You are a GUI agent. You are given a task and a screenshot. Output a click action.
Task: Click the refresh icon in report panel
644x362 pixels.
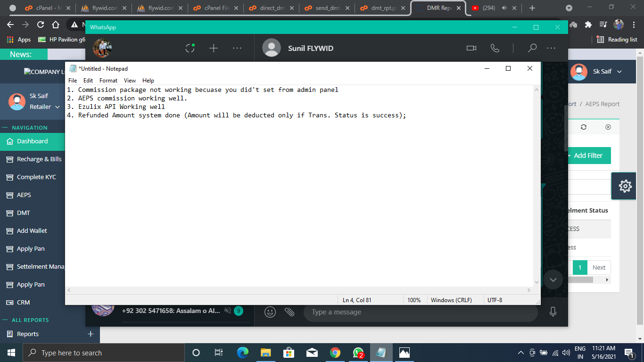point(584,127)
